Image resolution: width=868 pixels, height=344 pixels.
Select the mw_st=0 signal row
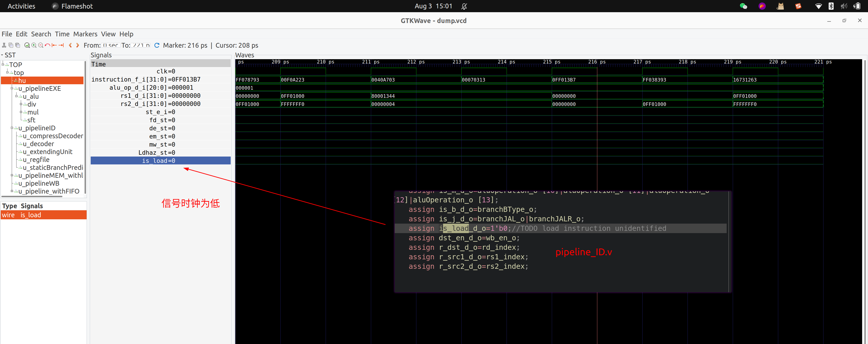[x=161, y=144]
